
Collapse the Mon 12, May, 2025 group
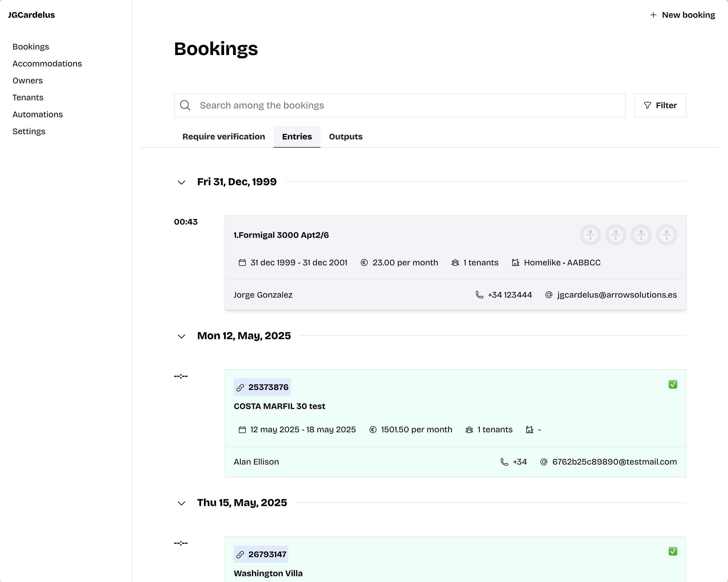tap(181, 337)
